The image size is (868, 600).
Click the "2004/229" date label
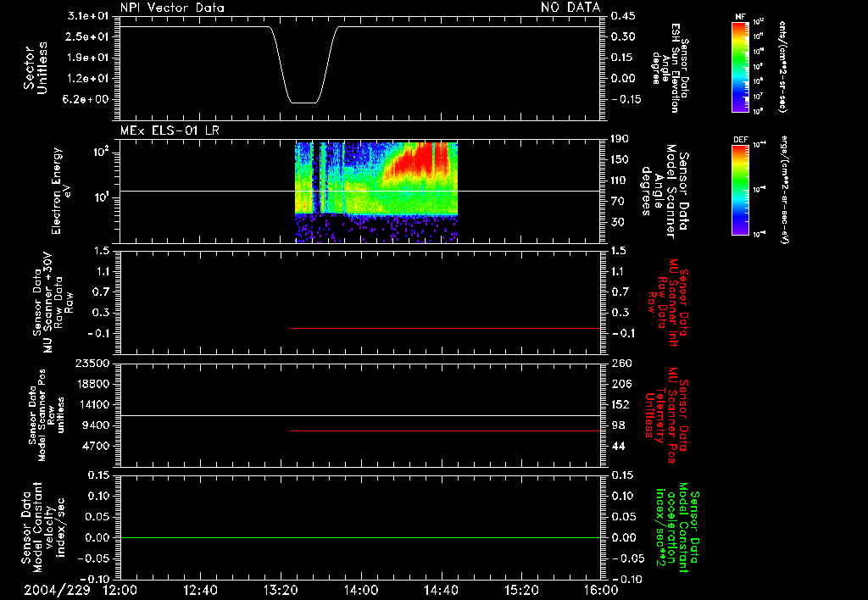57,590
